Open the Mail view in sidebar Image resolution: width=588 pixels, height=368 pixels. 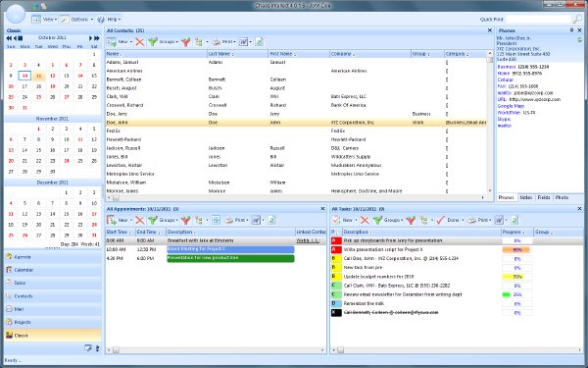pyautogui.click(x=53, y=309)
